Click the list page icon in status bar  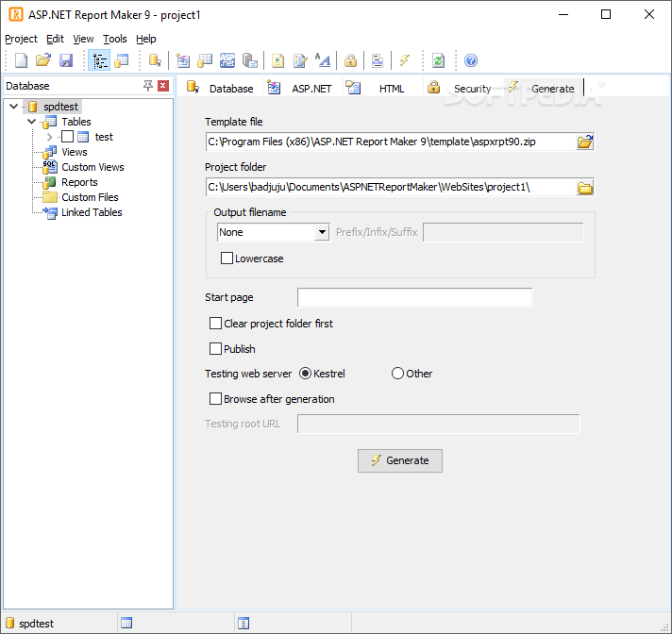tap(244, 623)
